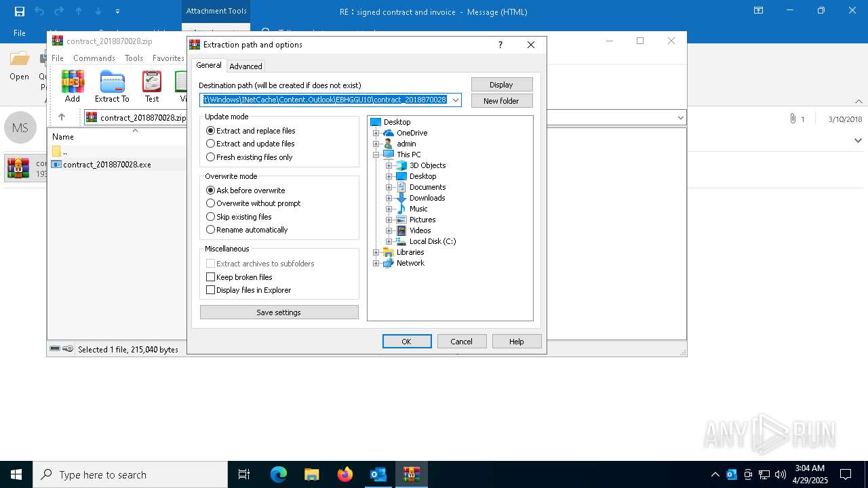Click Cancel in the extraction dialog
This screenshot has width=868, height=488.
(462, 342)
